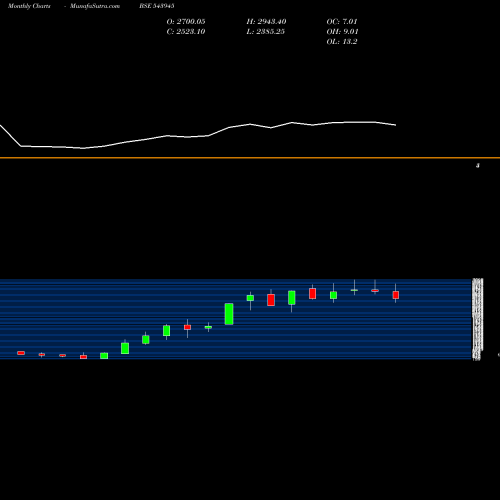The image size is (500, 500).
Task: Open the MunafaSutra.com label
Action: pos(95,6)
